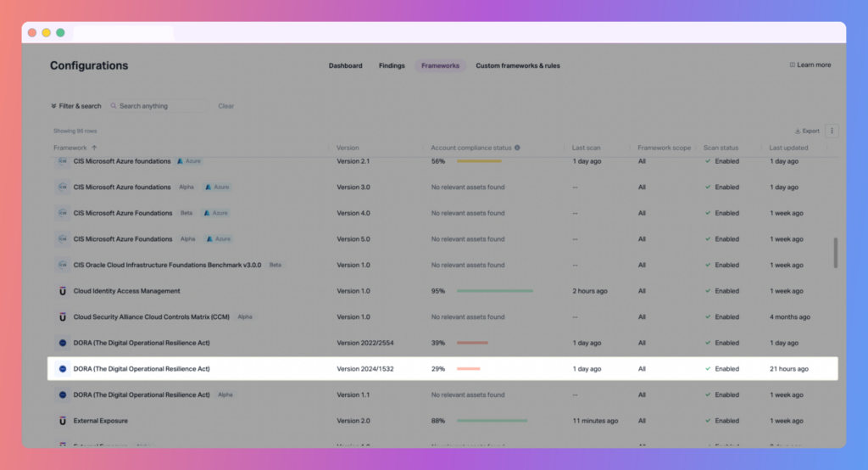The height and width of the screenshot is (470, 868).
Task: Click the Cloud Security Alliance CCM row icon
Action: (63, 317)
